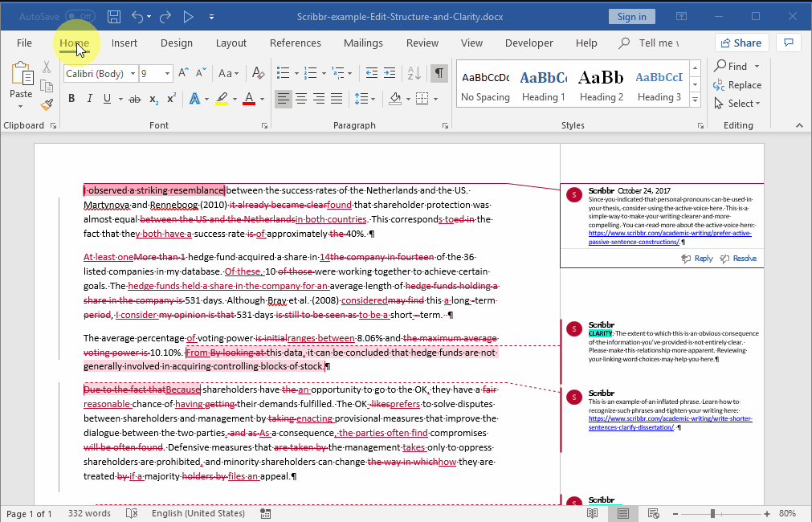Apply strikethrough formatting
Image resolution: width=812 pixels, height=522 pixels.
pos(134,99)
